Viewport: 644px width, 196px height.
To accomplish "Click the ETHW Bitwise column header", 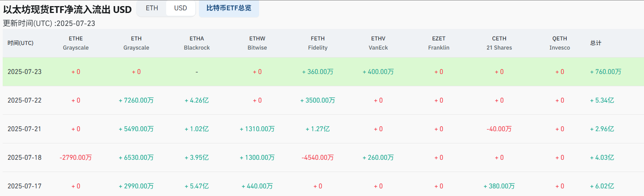I will [x=257, y=43].
